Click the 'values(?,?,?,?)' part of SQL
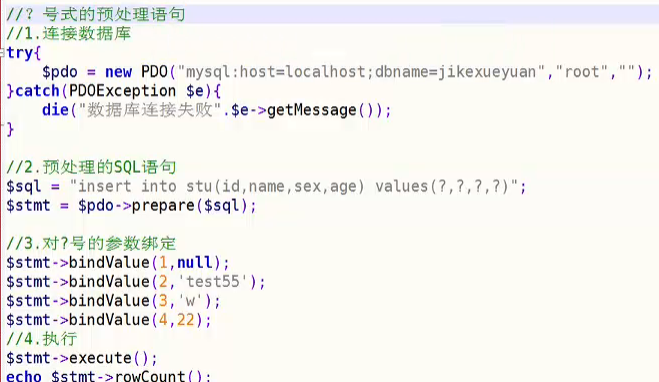This screenshot has width=659, height=382. 442,187
